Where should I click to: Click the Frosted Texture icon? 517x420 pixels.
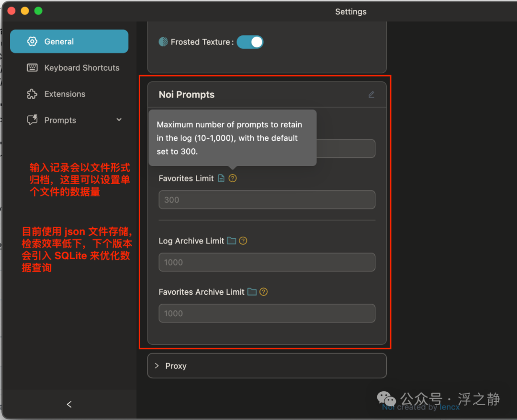pyautogui.click(x=163, y=42)
